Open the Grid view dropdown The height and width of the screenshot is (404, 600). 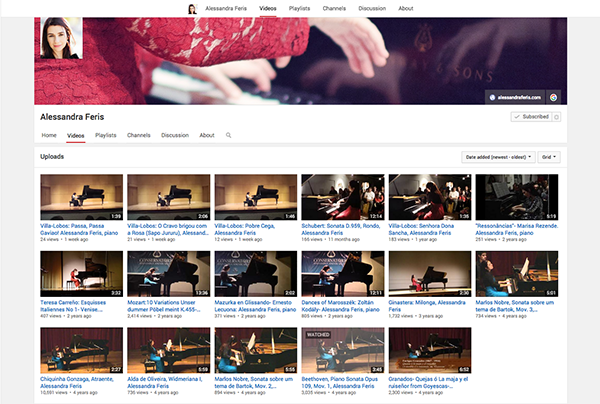click(549, 157)
